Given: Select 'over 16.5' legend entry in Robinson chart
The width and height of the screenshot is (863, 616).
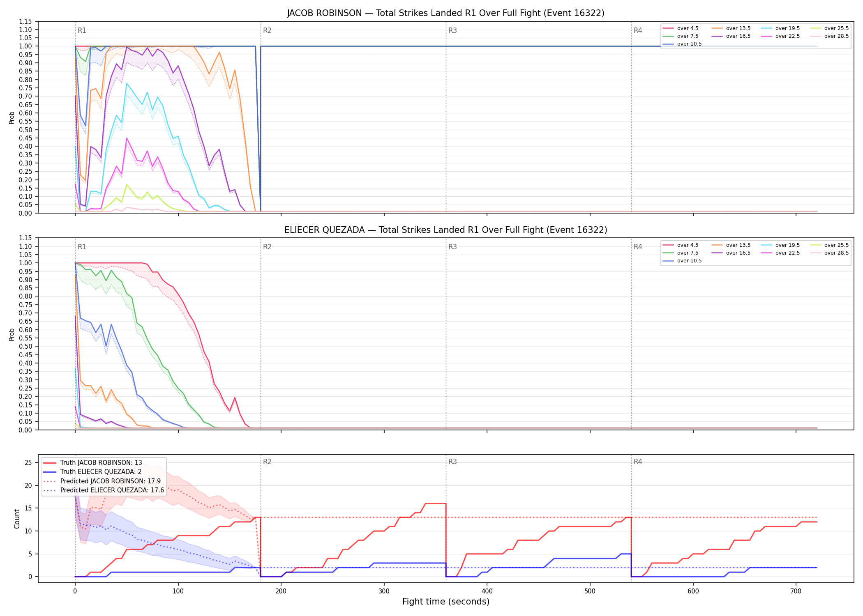Looking at the screenshot, I should (731, 36).
